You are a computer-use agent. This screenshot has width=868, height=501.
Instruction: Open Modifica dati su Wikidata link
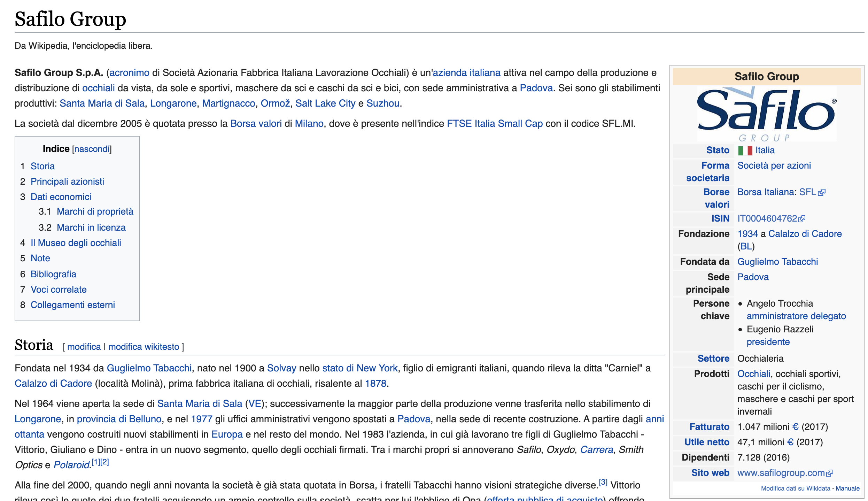tap(796, 488)
